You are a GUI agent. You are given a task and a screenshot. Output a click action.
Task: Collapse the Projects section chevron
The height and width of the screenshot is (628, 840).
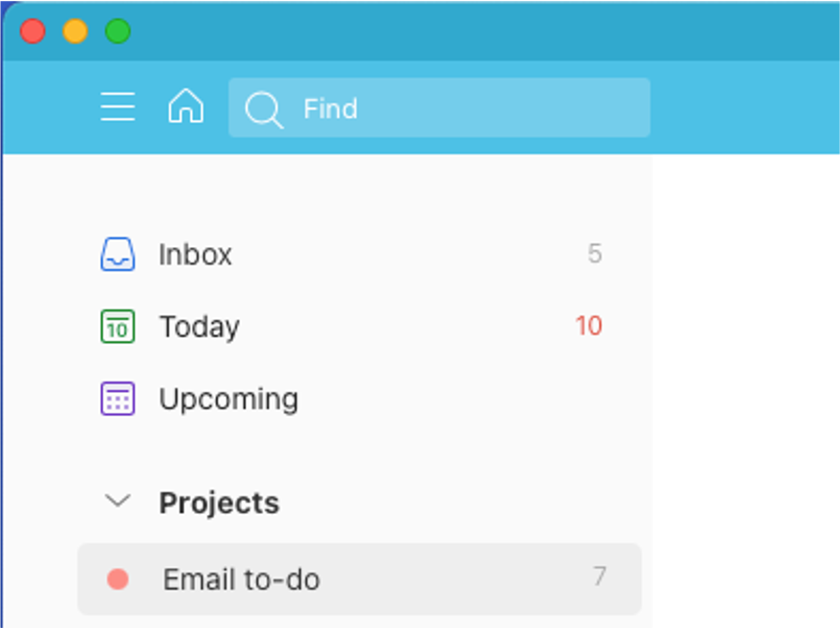[x=118, y=501]
